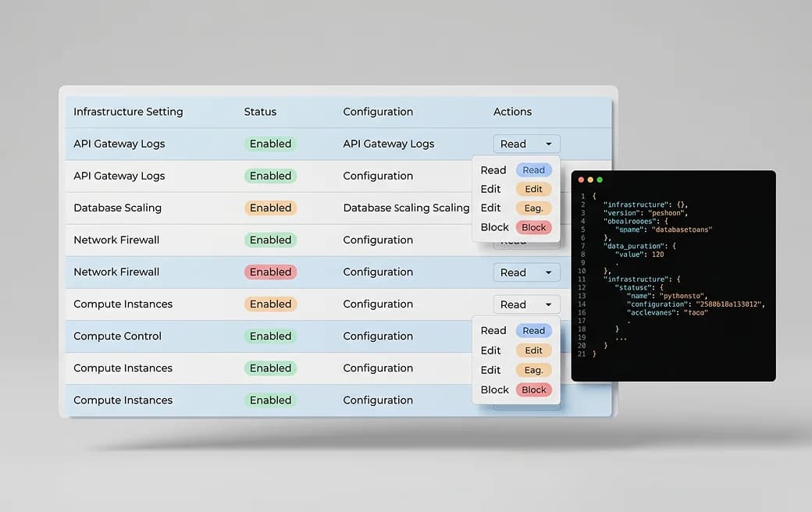Toggle Enabled status badge for Compute Control
The height and width of the screenshot is (512, 812).
[x=270, y=336]
